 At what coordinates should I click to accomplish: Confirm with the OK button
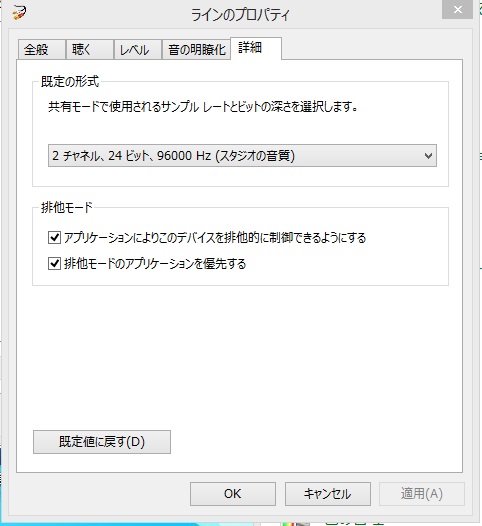tap(233, 494)
